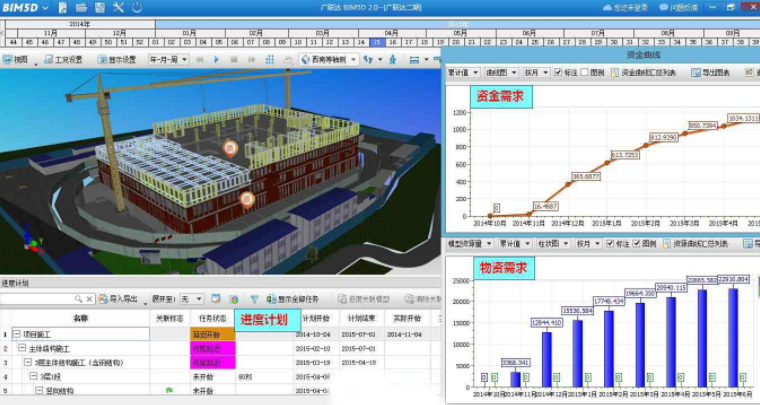Click the schedule search input field
Screen dimensions: 760x405
point(36,299)
